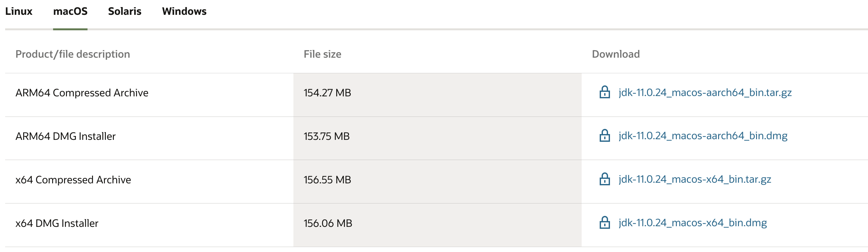
Task: Select the x64 DMG Installer row label
Action: [57, 223]
